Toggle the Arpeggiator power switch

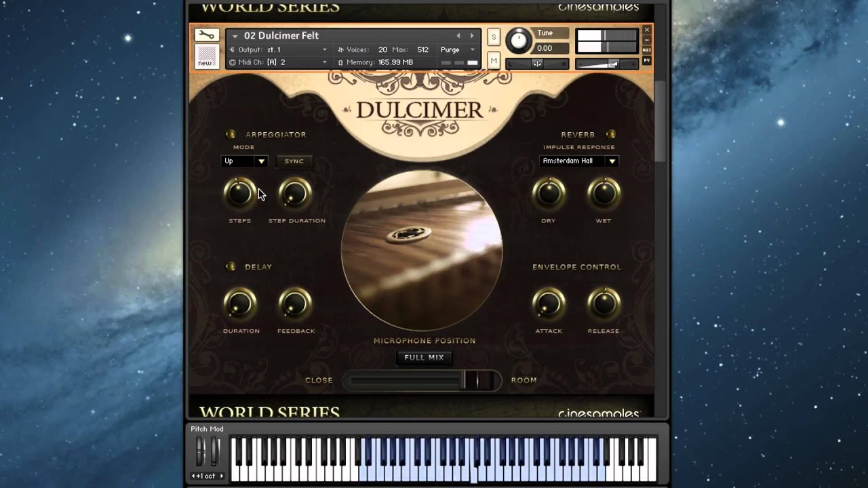[231, 134]
